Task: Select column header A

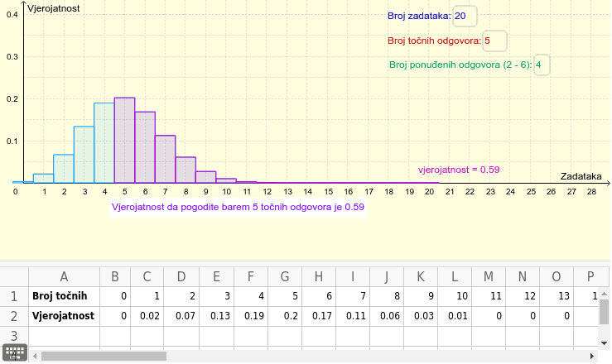Action: coord(64,276)
